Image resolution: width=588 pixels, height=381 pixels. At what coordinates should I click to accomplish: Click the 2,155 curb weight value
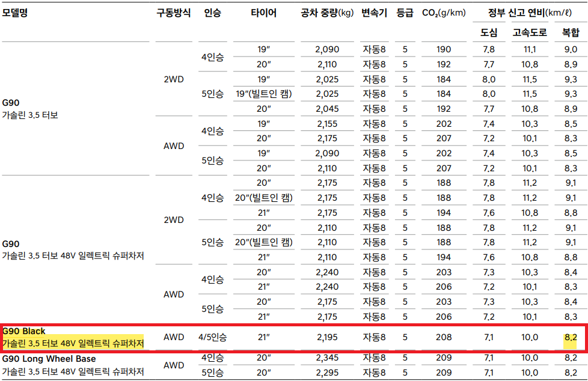[x=327, y=124]
